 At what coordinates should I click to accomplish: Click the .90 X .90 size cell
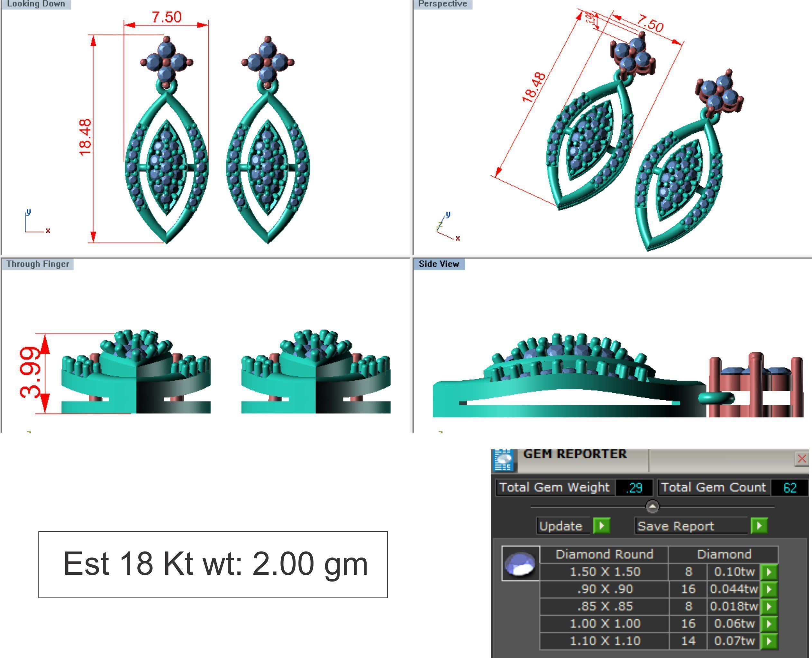click(x=605, y=589)
